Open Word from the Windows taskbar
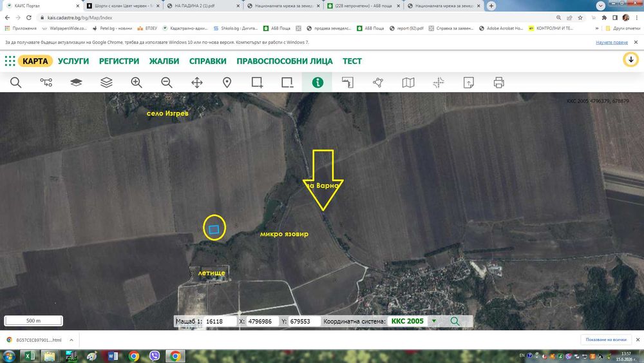Viewport: 644px width, 363px height. tap(113, 356)
